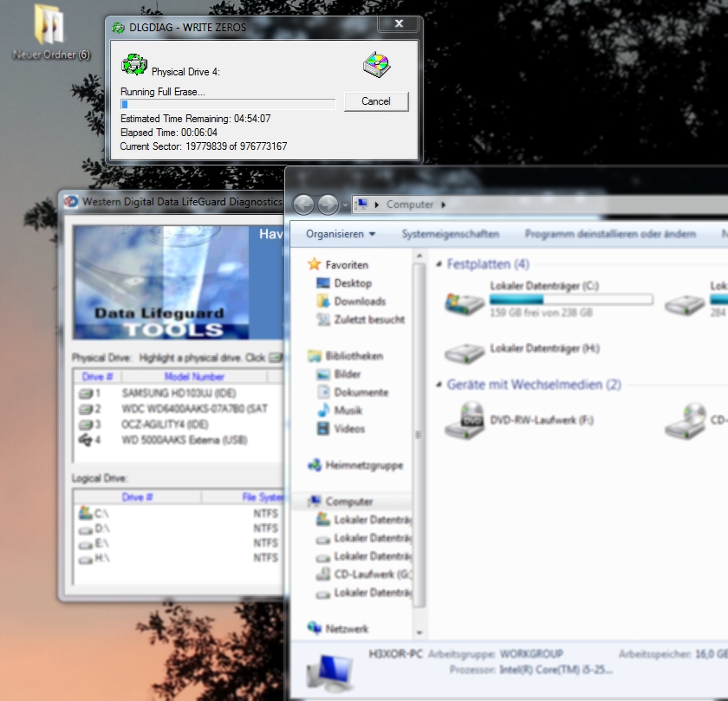Expand the root arrow before Computer breadcrumb
Image resolution: width=728 pixels, height=701 pixels.
pos(376,204)
